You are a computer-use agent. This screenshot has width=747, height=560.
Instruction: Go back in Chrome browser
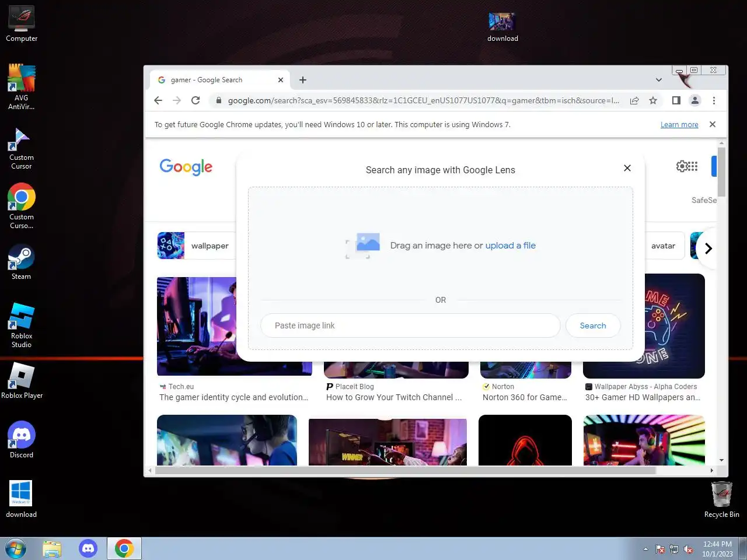pyautogui.click(x=158, y=100)
